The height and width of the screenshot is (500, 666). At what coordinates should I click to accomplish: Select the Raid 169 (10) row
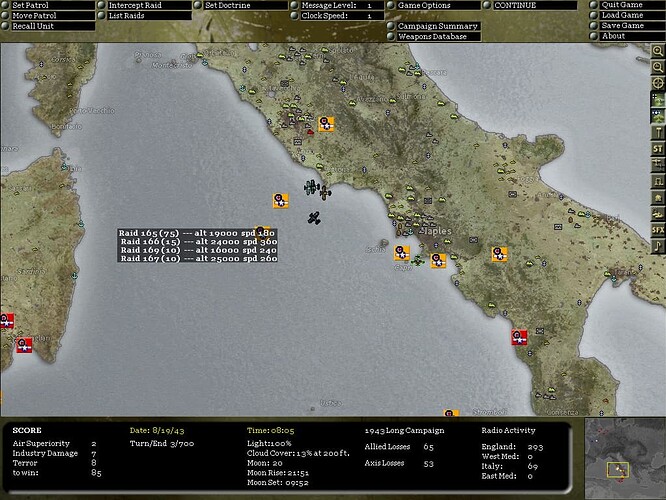tap(198, 250)
